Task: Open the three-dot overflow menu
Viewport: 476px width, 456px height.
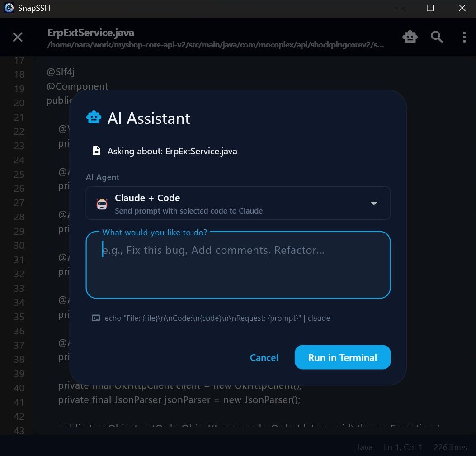Action: 464,37
